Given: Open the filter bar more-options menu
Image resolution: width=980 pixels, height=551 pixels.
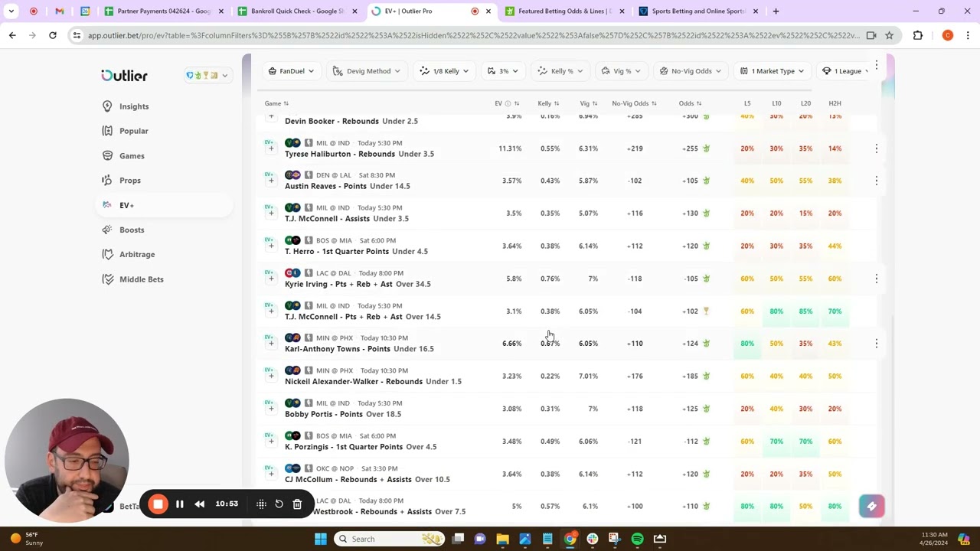Looking at the screenshot, I should (x=877, y=66).
